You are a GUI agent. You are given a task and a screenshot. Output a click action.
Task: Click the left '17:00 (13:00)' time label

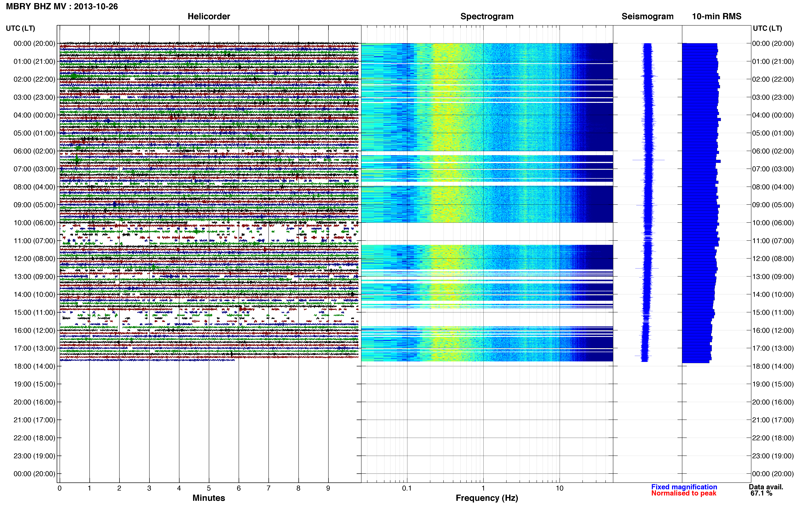(34, 348)
